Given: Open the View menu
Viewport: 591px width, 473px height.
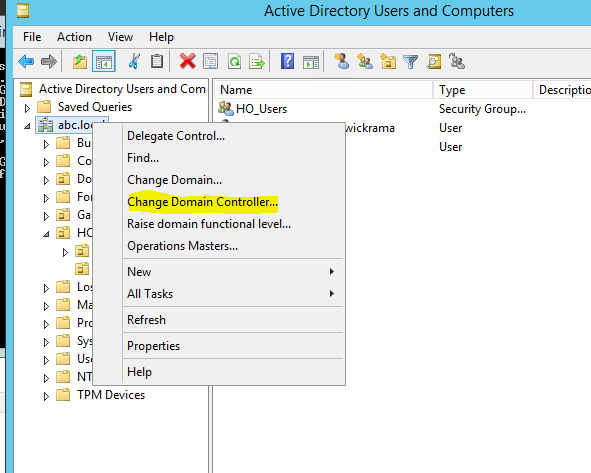Looking at the screenshot, I should (x=120, y=37).
